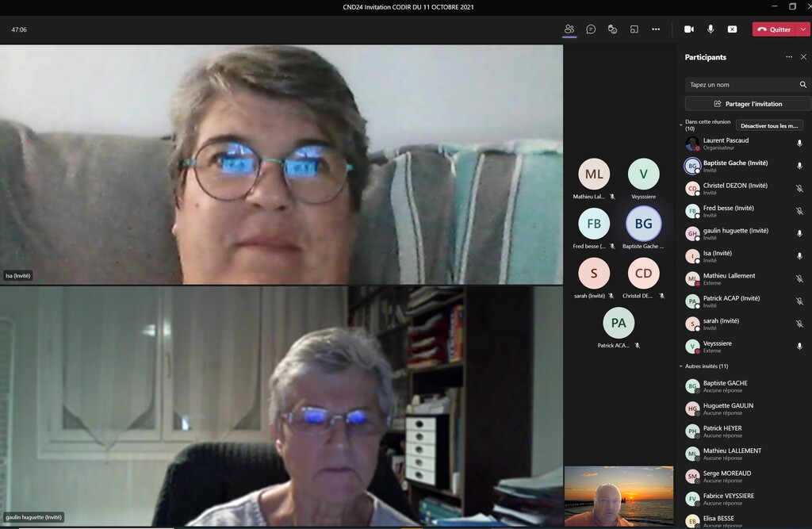Collapse the 'Dans cette réunion' section
Viewport: 812px width, 529px height.
pyautogui.click(x=681, y=125)
